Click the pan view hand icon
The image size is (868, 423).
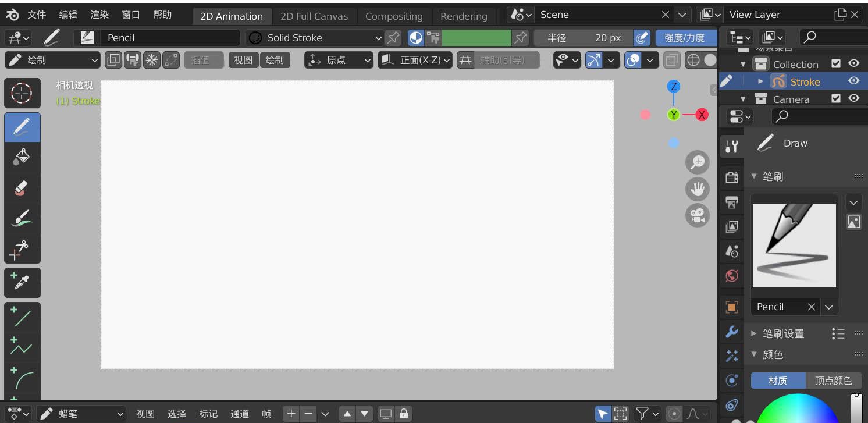point(697,189)
